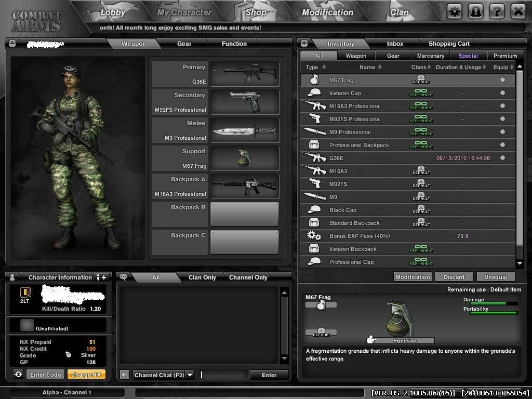Image resolution: width=532 pixels, height=399 pixels.
Task: Click the Enter Code button
Action: [x=45, y=375]
